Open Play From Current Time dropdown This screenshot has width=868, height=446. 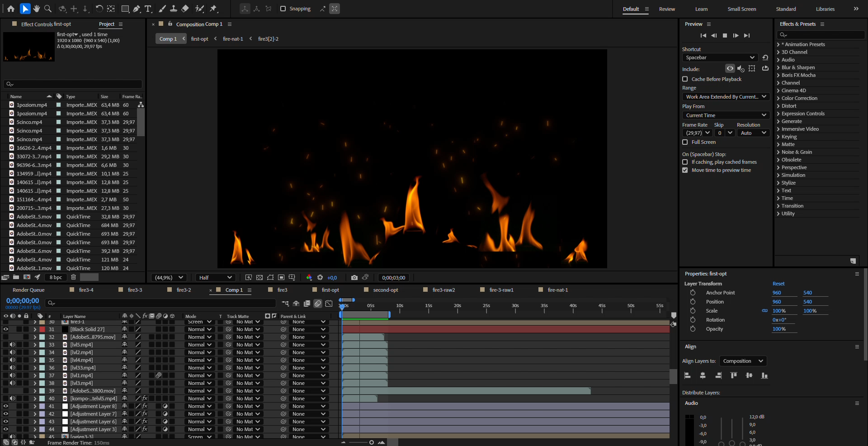[726, 115]
